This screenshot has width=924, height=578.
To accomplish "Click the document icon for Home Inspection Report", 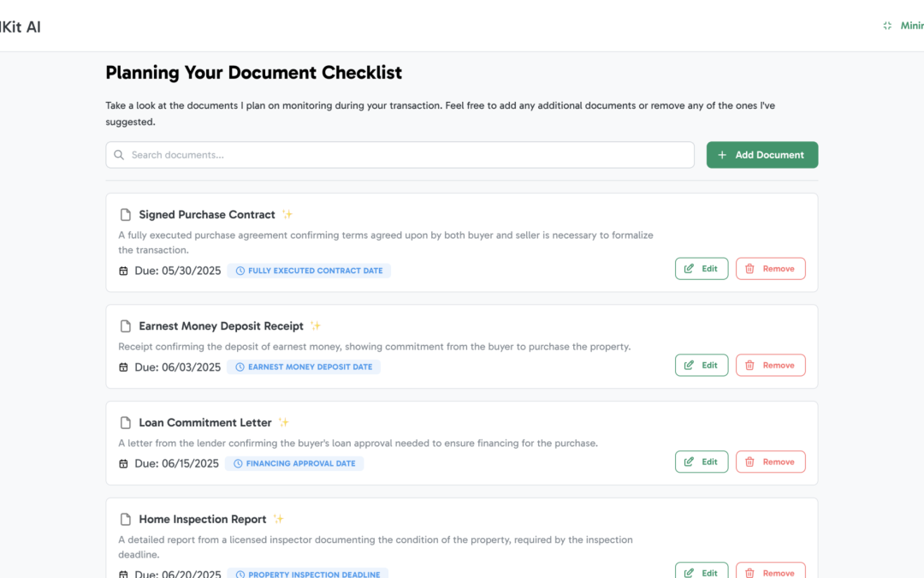I will [125, 520].
